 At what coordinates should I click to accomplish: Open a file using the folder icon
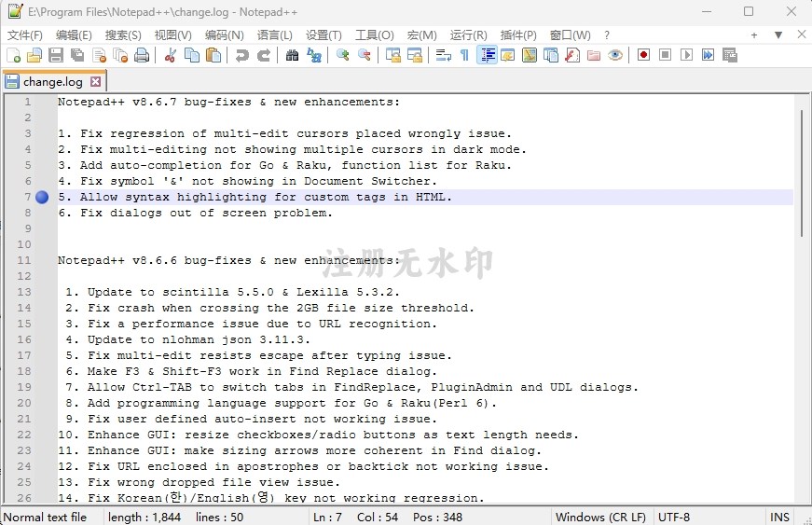34,55
